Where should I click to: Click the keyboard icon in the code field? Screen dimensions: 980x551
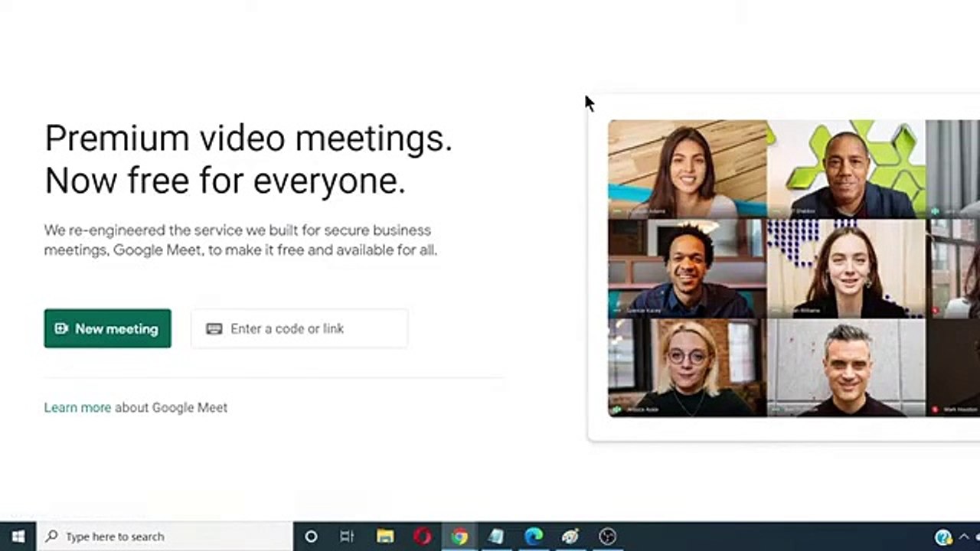pyautogui.click(x=214, y=328)
